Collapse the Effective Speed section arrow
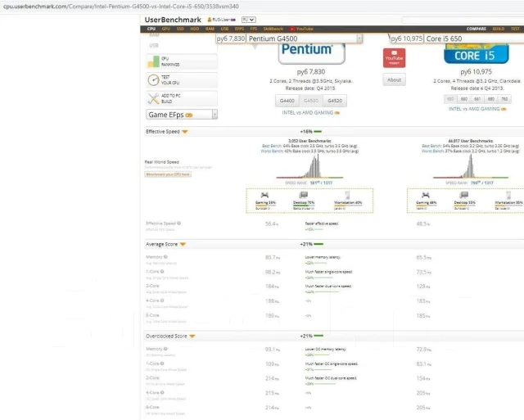Viewport: 524px width, 420px height. [185, 132]
